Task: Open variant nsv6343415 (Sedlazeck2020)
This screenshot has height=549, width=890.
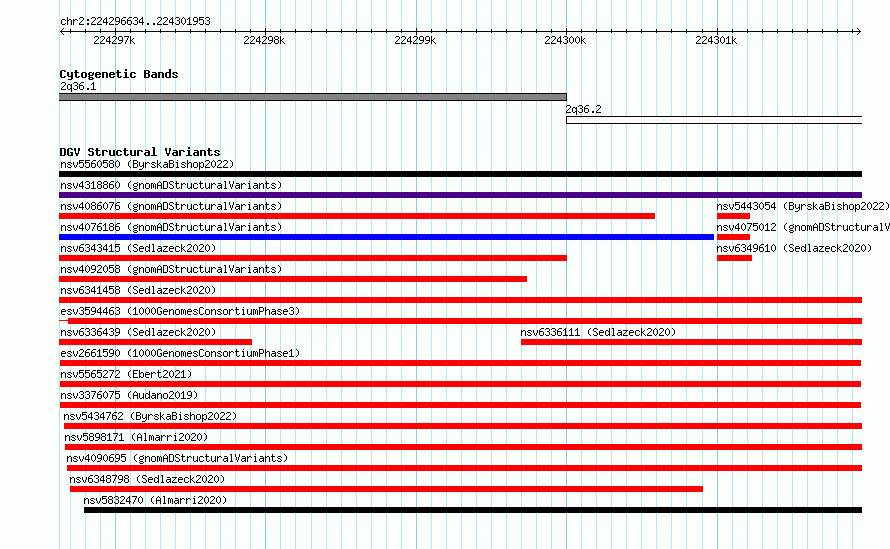Action: point(138,248)
